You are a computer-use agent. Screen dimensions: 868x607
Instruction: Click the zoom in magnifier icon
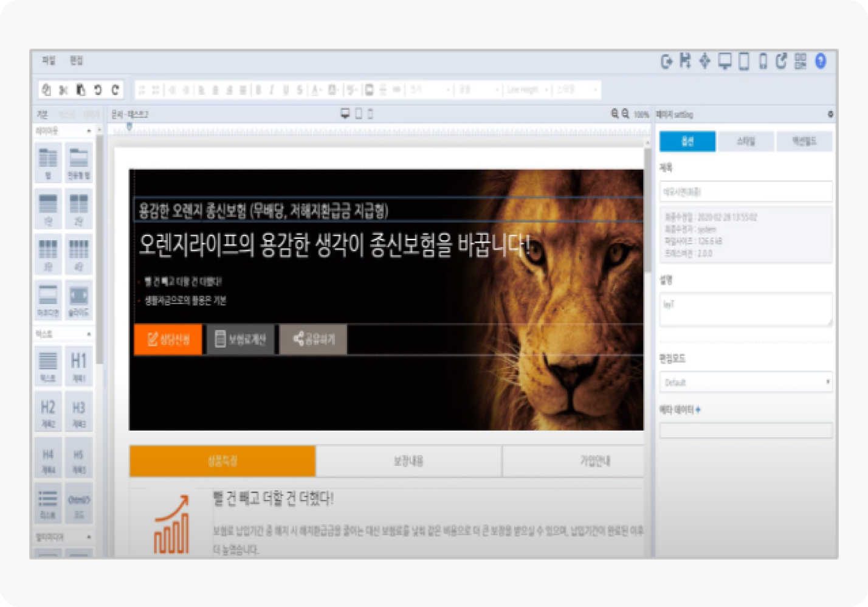pyautogui.click(x=615, y=114)
